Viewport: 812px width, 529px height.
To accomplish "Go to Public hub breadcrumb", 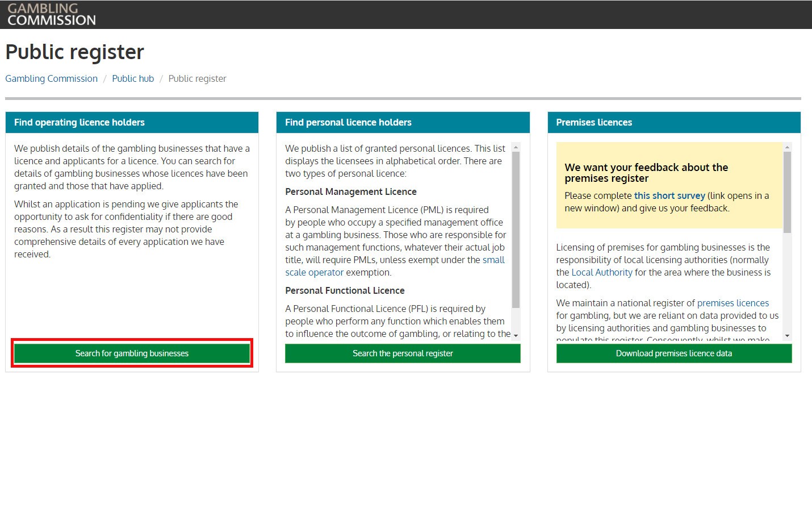I will (x=133, y=78).
